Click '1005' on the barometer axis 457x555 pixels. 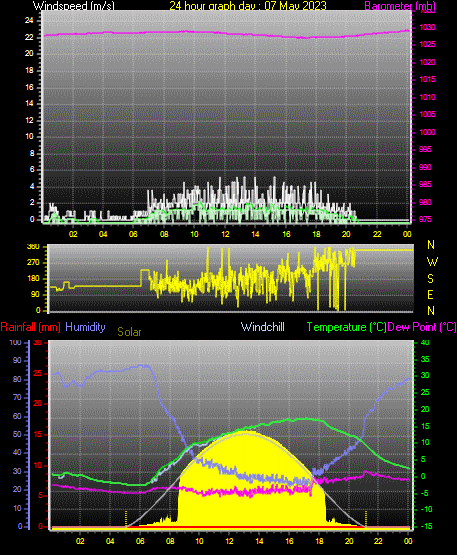(427, 114)
